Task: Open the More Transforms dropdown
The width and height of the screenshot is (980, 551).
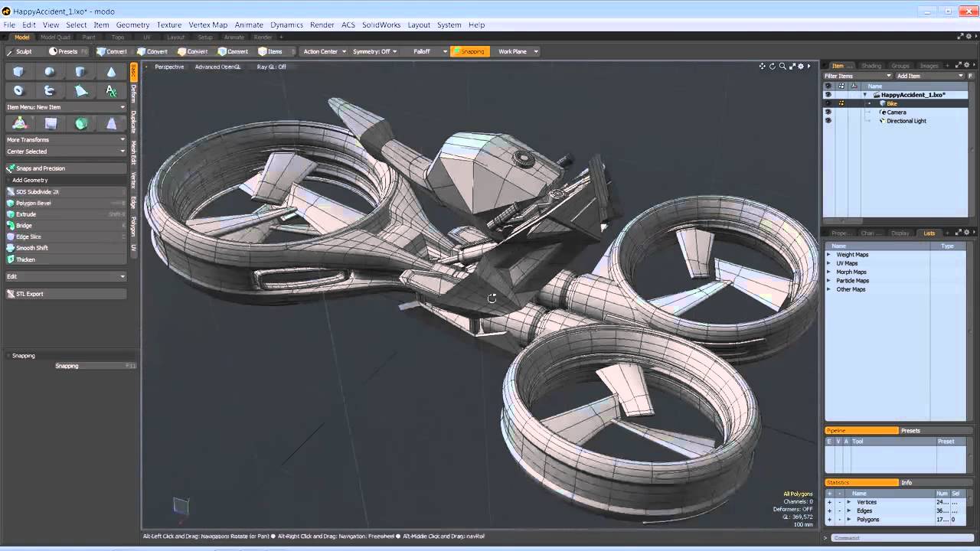Action: click(65, 140)
